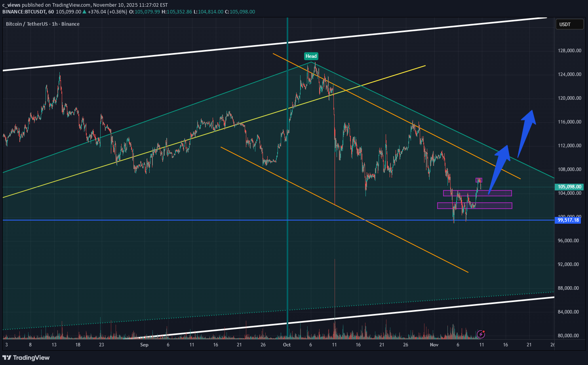Click the Bitcoin / TetherUS chart title
This screenshot has width=588, height=365.
(42, 24)
